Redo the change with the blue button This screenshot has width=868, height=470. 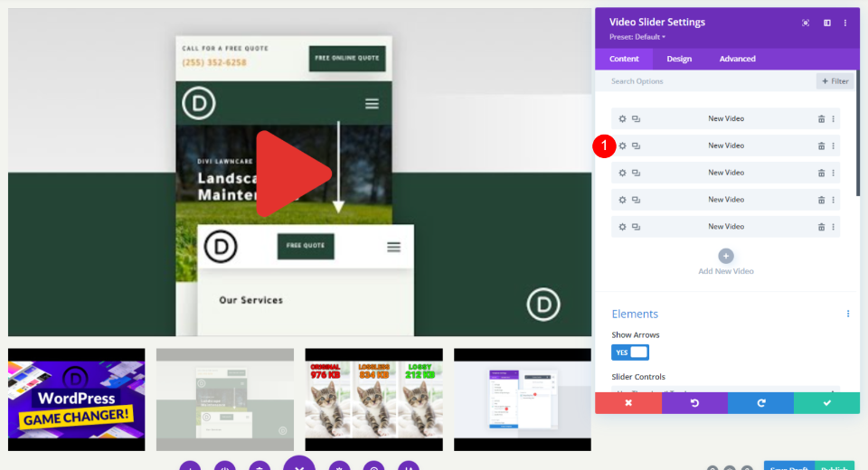[x=761, y=403]
